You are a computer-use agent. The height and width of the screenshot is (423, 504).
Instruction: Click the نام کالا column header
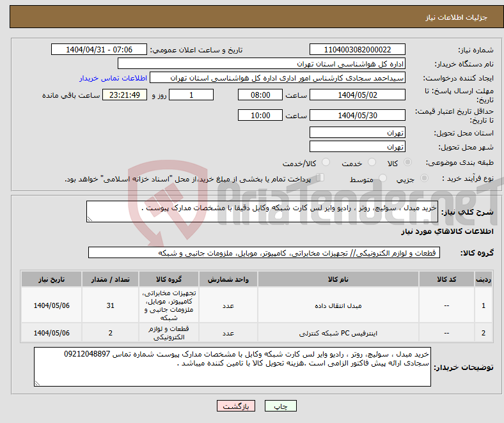coord(338,279)
